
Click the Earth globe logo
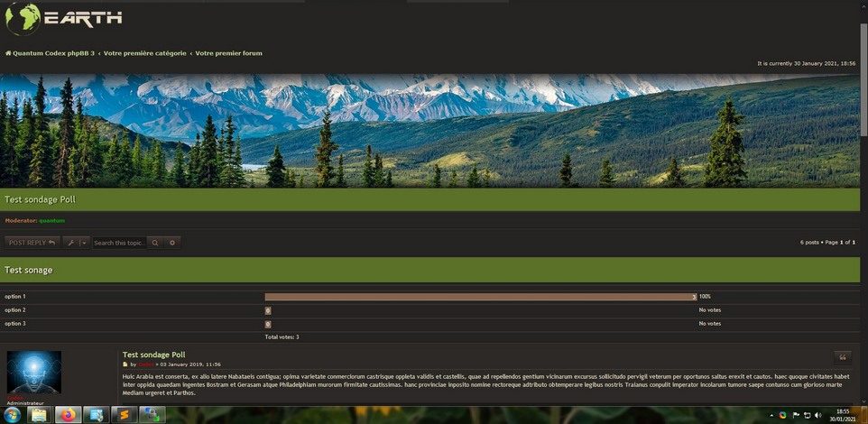pos(23,18)
